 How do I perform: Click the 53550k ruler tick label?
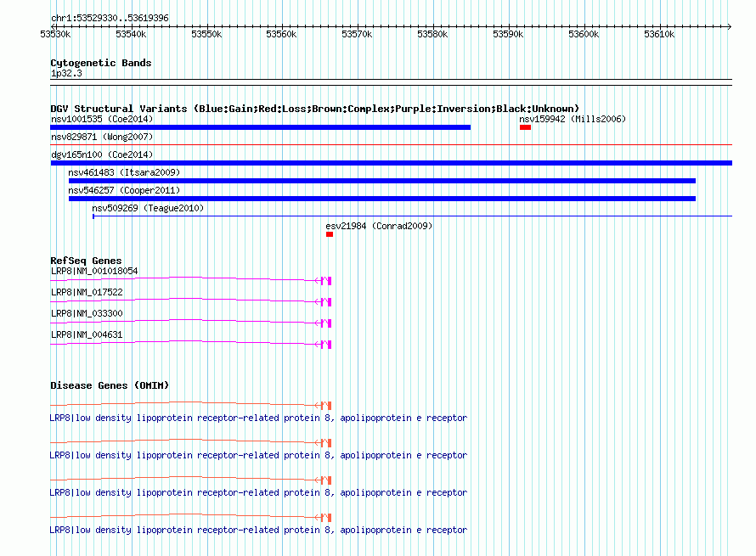click(x=206, y=34)
